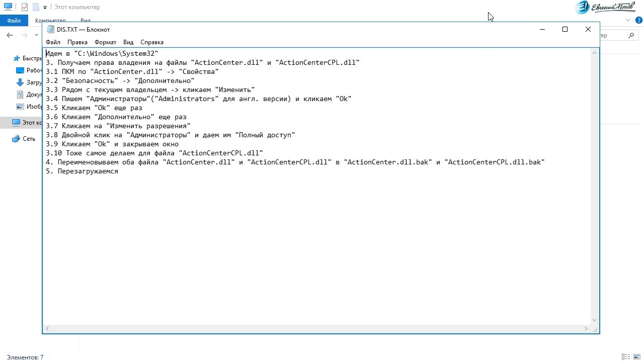Viewport: 644px width, 362px height.
Task: Open Notepad's Файл menu
Action: (53, 42)
